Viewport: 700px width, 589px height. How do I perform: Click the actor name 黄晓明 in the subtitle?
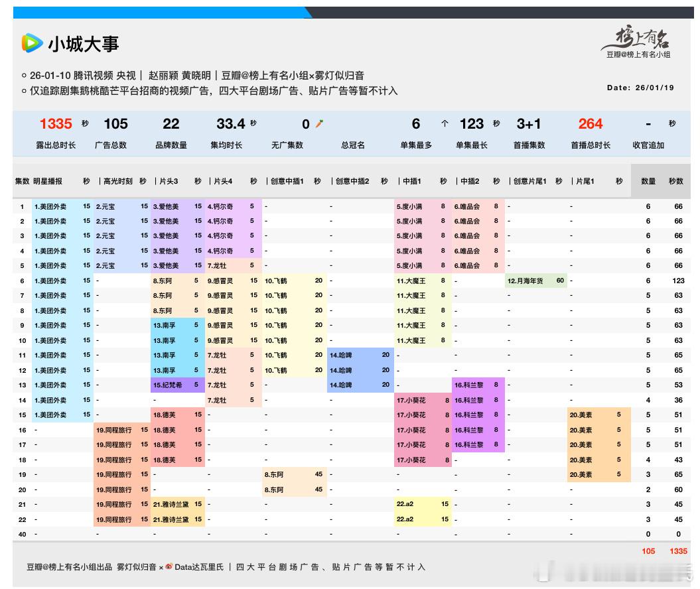point(195,76)
